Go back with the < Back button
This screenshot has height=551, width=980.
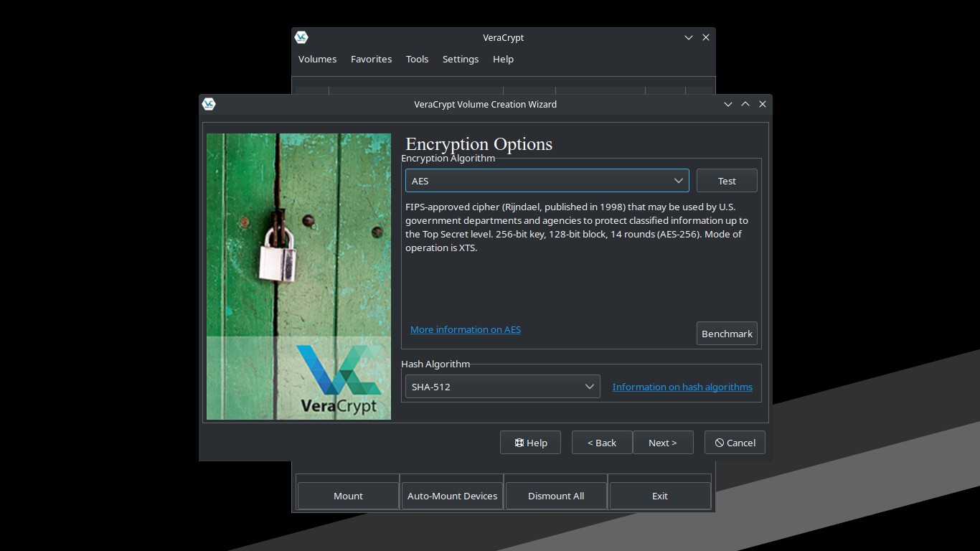(x=602, y=443)
